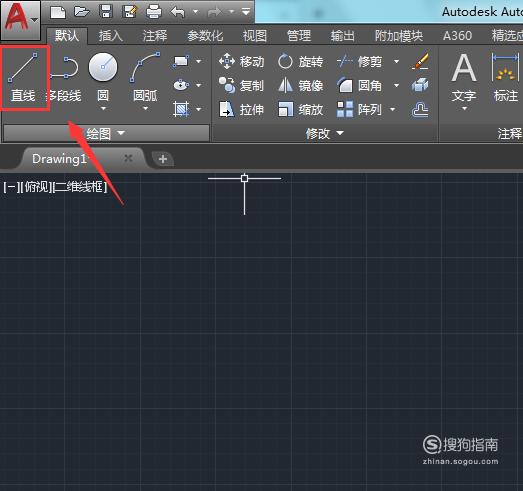Screen dimensions: 523x491
Task: Open the 圆角 dropdown arrow
Action: click(397, 85)
